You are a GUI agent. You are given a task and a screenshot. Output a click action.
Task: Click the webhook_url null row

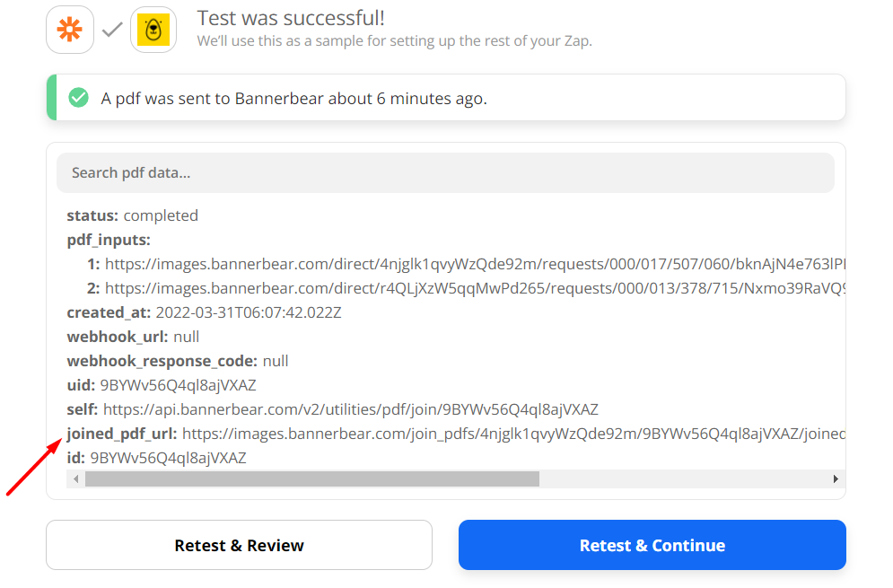[133, 337]
